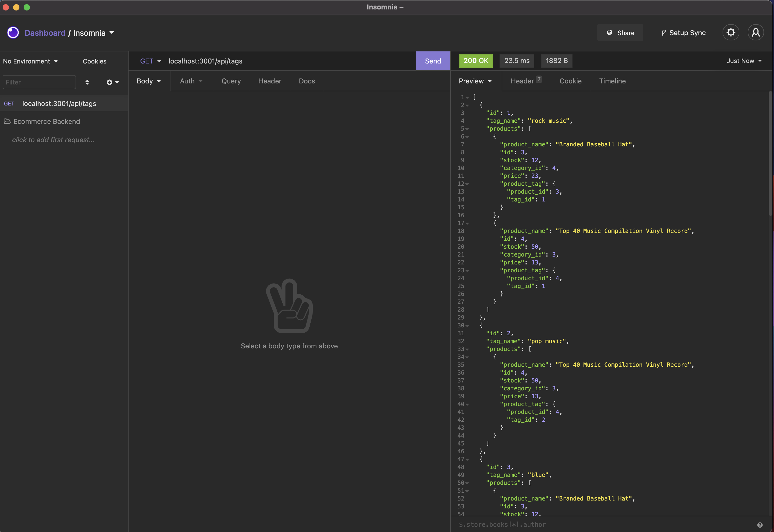
Task: Open the Timeline tab
Action: 612,81
